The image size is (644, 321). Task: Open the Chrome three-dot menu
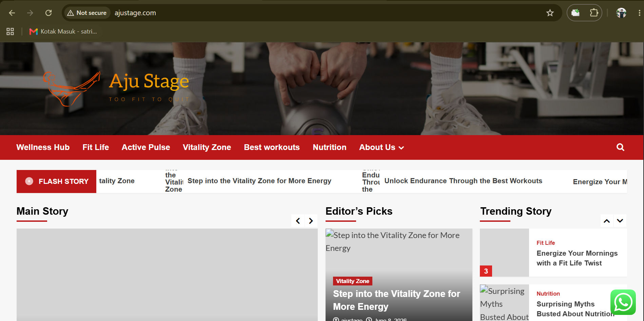coord(639,13)
